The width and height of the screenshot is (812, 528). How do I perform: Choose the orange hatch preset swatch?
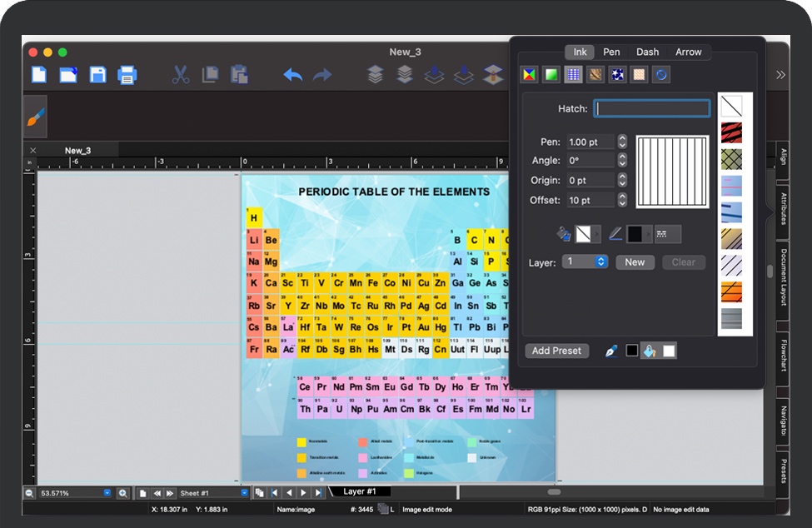point(731,291)
